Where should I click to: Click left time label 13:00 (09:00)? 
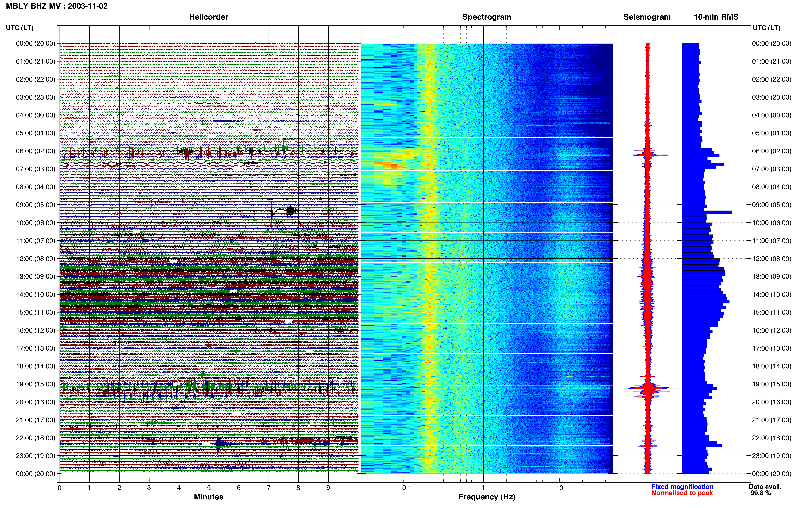[x=36, y=277]
